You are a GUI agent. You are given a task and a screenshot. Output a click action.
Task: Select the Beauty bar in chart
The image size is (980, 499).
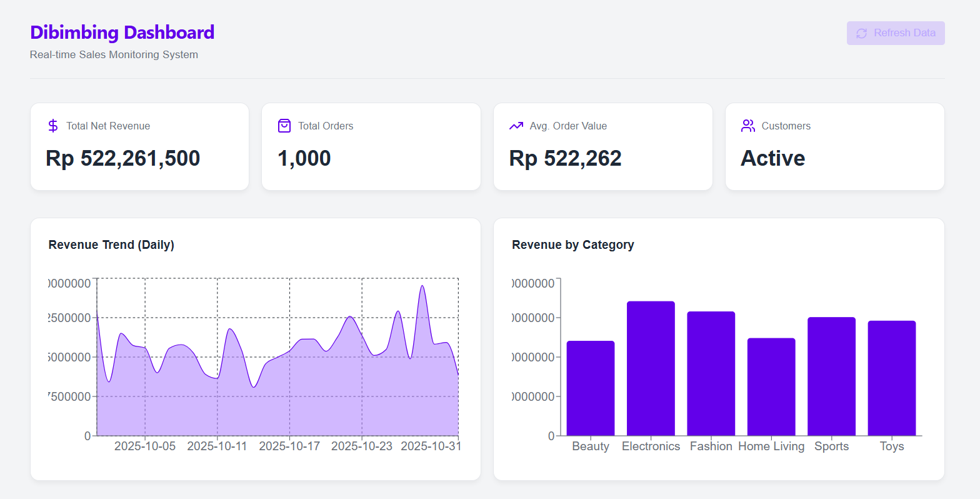[x=591, y=388]
